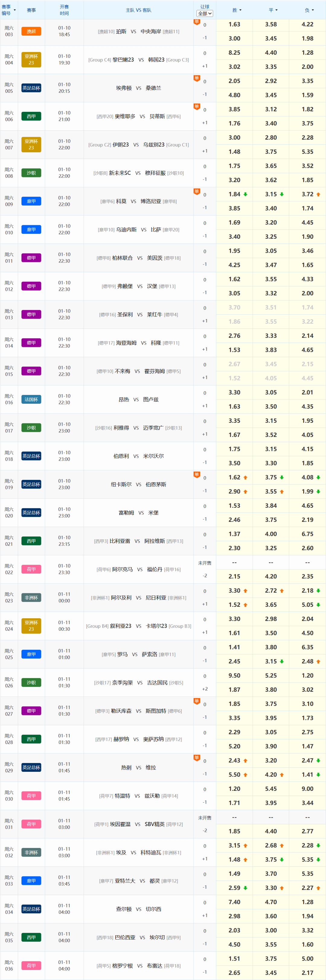Click the 德甲 badge on match 011
This screenshot has width=326, height=980.
pos(31,258)
